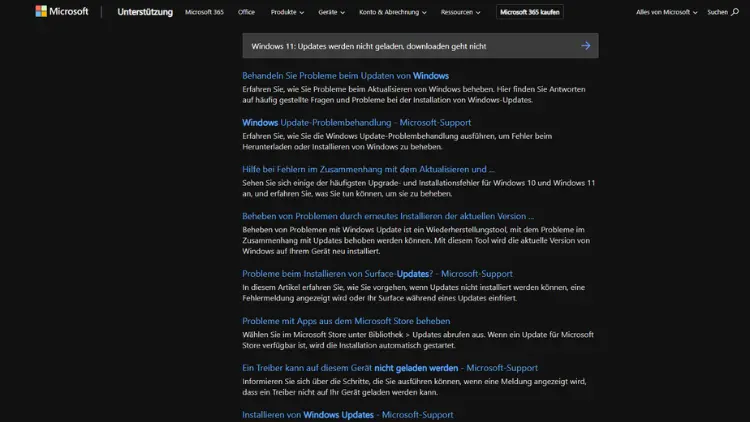Screen dimensions: 750x422
Task: Open Hilfe bei Fehlern im Zusammenhang link
Action: tap(368, 169)
